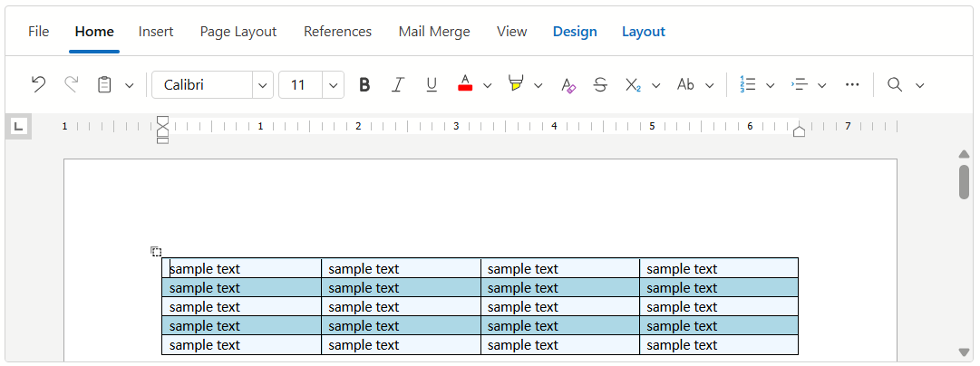Click the Find magnifier icon

pos(895,84)
